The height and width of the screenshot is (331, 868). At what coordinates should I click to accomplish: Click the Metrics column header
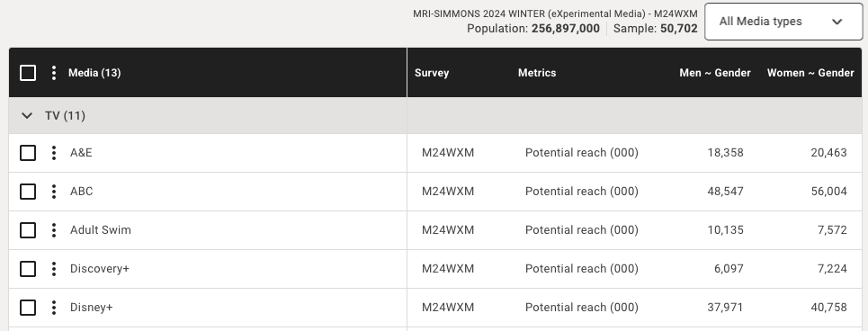537,73
